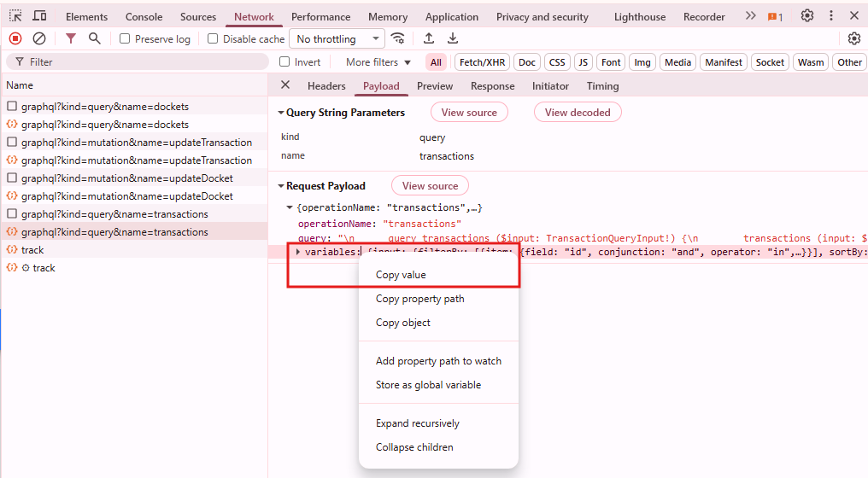Screen dimensions: 868x478
Task: Enable the Preserve log checkbox
Action: point(125,39)
